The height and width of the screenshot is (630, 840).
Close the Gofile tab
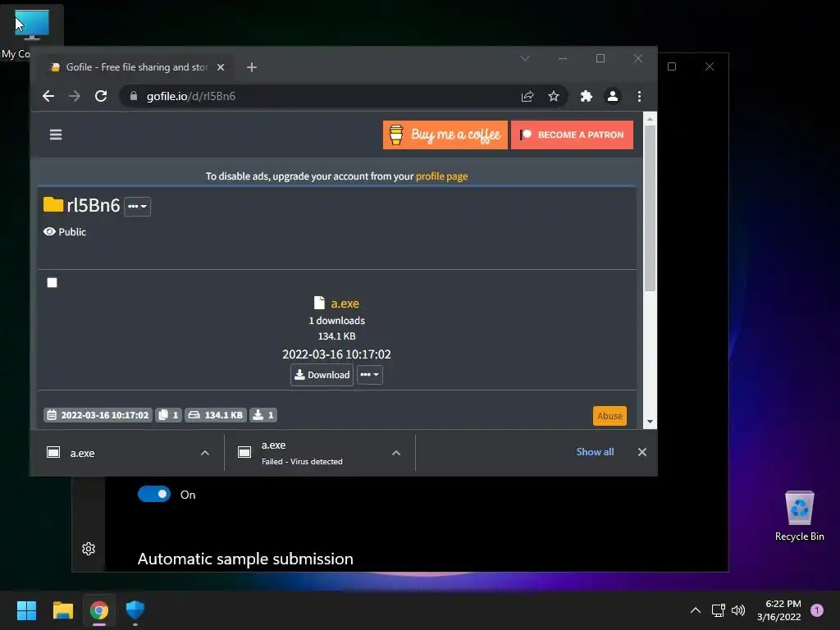point(221,67)
